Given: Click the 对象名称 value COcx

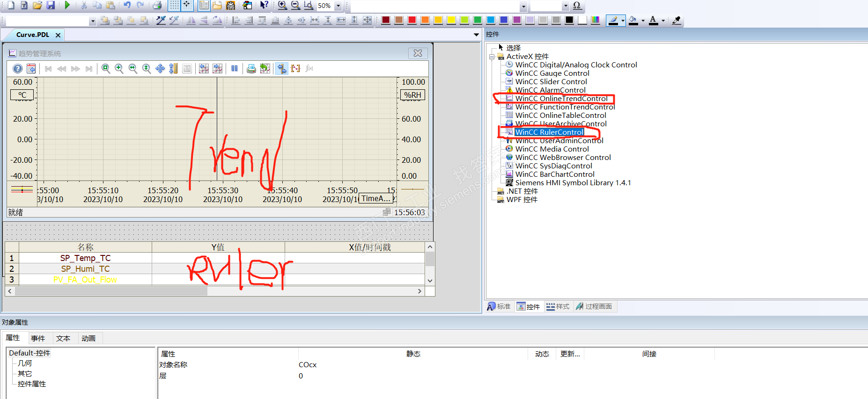Looking at the screenshot, I should coord(308,365).
